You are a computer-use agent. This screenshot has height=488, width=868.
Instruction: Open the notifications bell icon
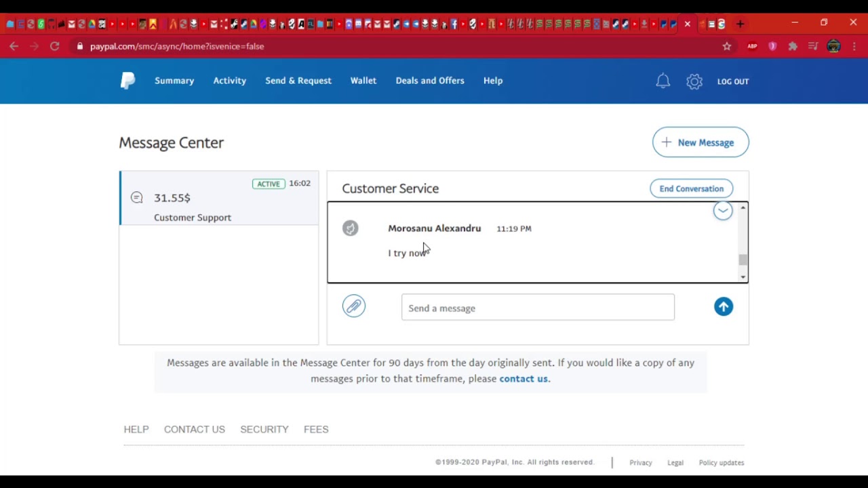pos(663,81)
